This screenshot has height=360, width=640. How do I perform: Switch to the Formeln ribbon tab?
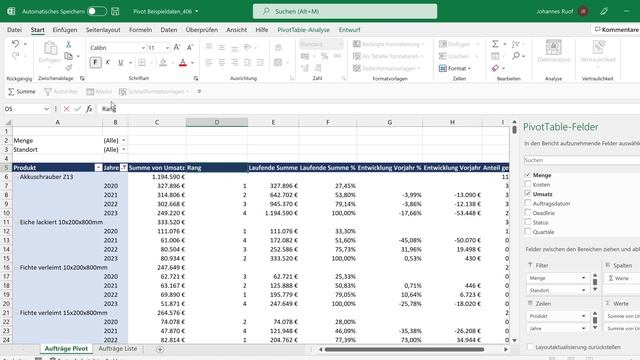pyautogui.click(x=140, y=30)
